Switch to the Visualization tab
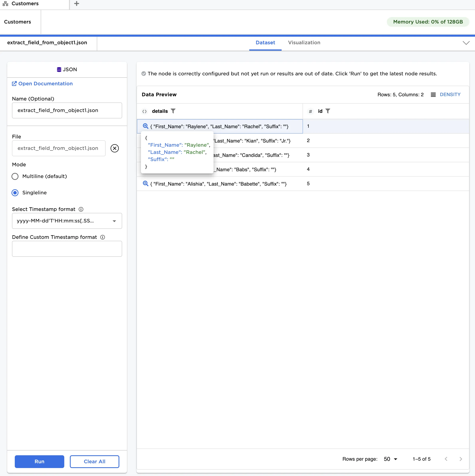This screenshot has width=475, height=476. (x=304, y=43)
